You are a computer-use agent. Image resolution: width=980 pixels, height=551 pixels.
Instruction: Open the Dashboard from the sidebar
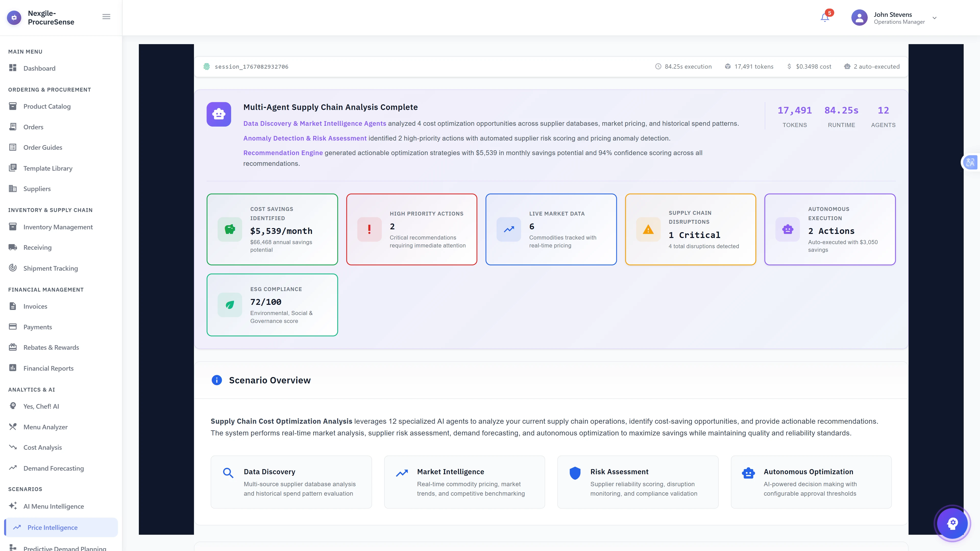coord(40,68)
